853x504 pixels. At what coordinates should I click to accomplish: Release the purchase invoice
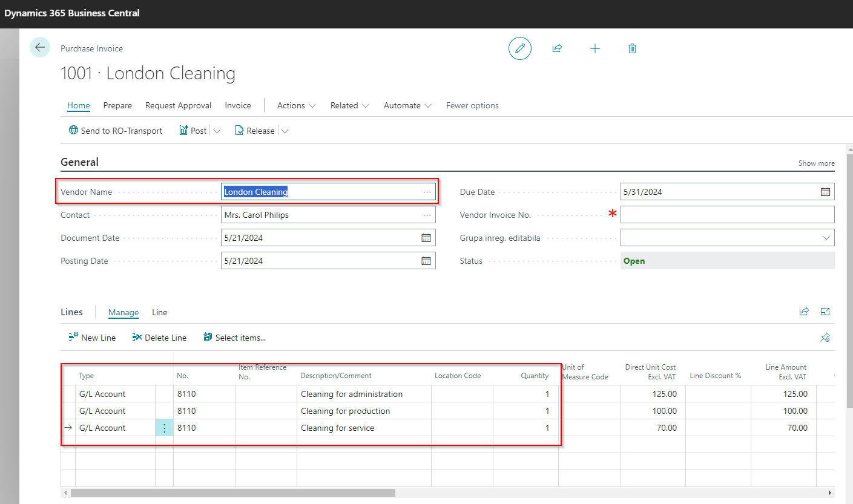[255, 131]
